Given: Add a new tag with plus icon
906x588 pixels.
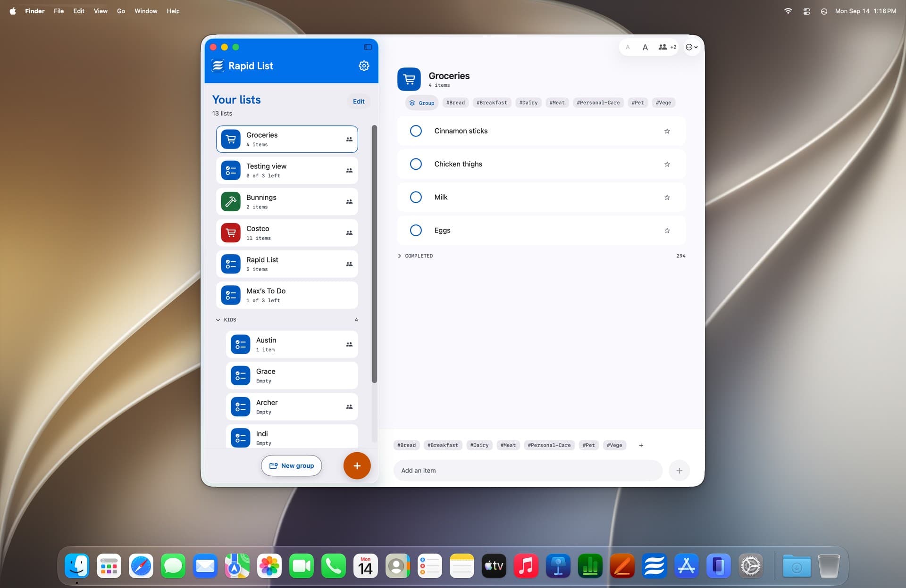Looking at the screenshot, I should 641,445.
